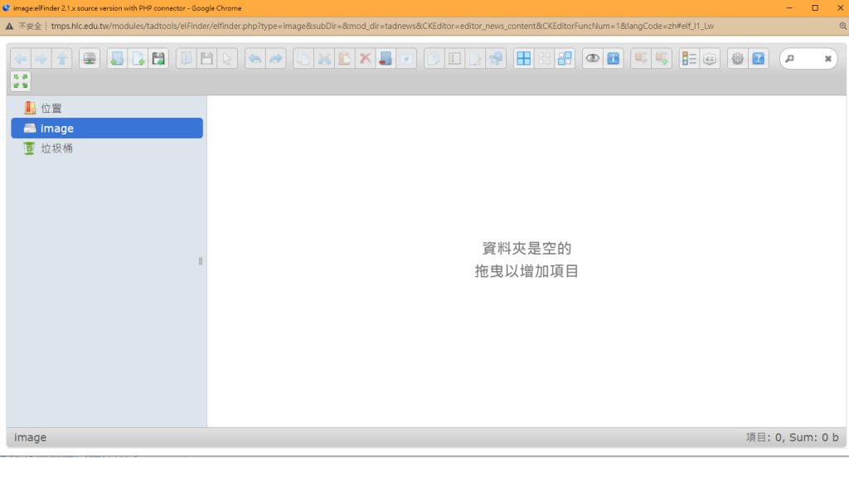The width and height of the screenshot is (849, 504).
Task: Create a new text file
Action: 138,59
